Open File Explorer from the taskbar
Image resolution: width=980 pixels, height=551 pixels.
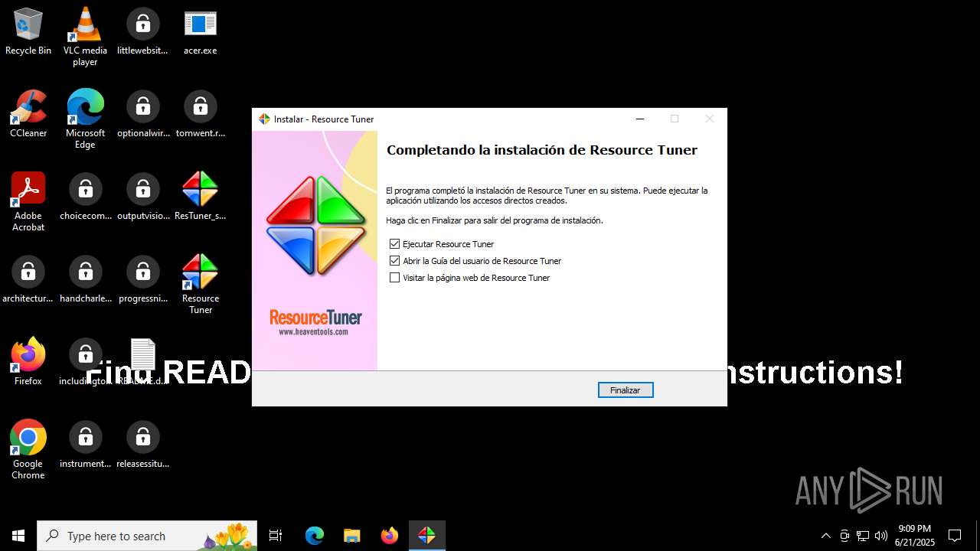(x=351, y=536)
